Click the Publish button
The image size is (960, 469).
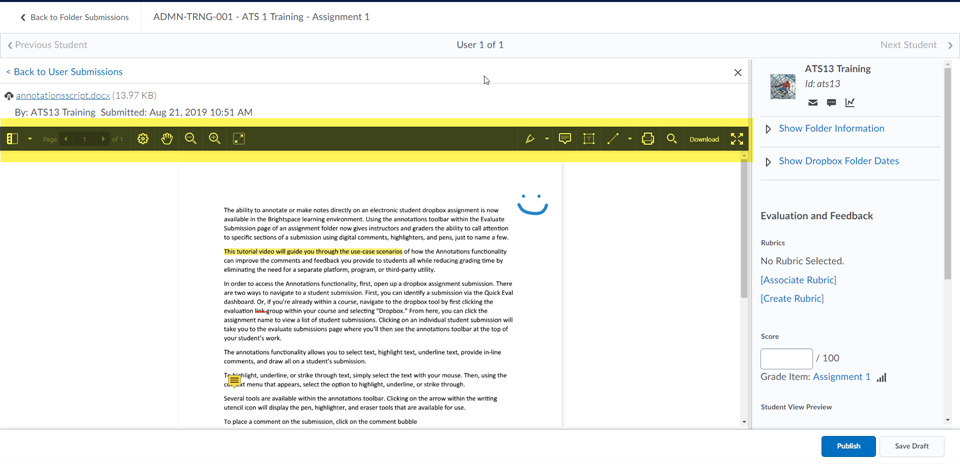[x=848, y=446]
